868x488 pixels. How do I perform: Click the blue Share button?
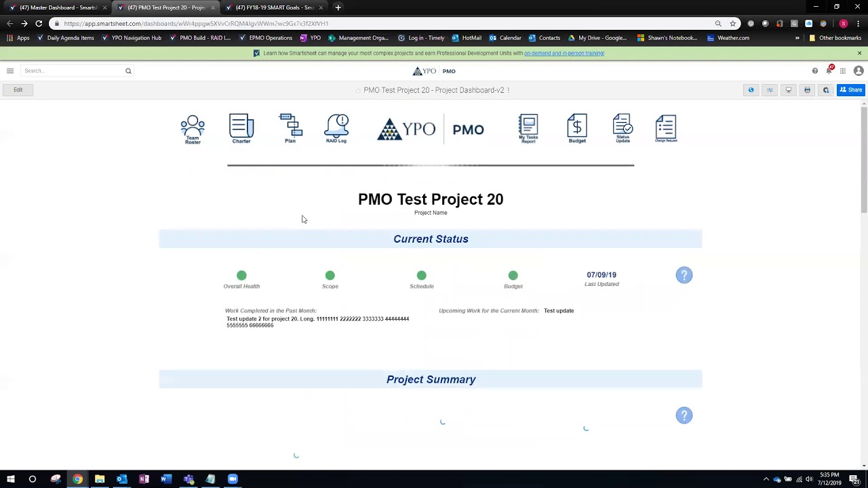851,90
